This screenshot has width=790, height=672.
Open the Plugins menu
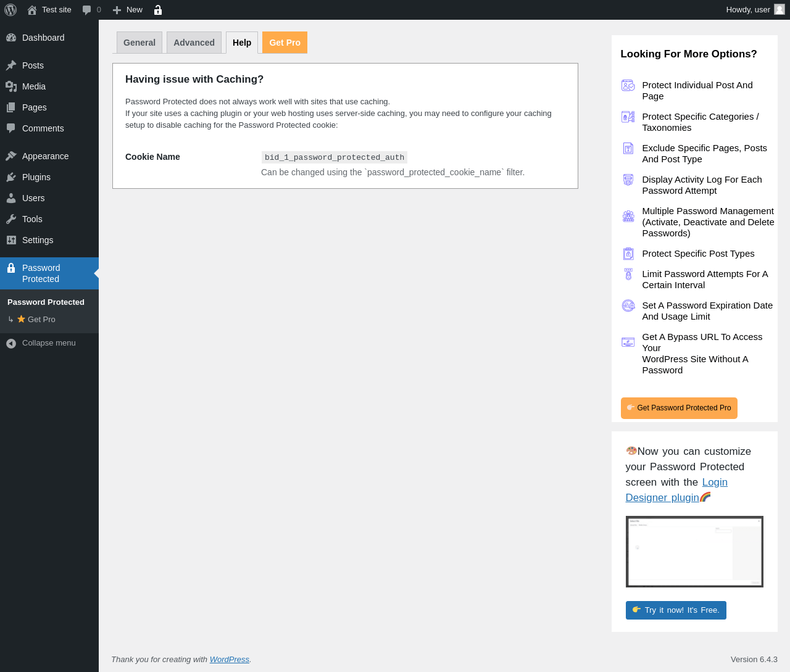pos(49,177)
